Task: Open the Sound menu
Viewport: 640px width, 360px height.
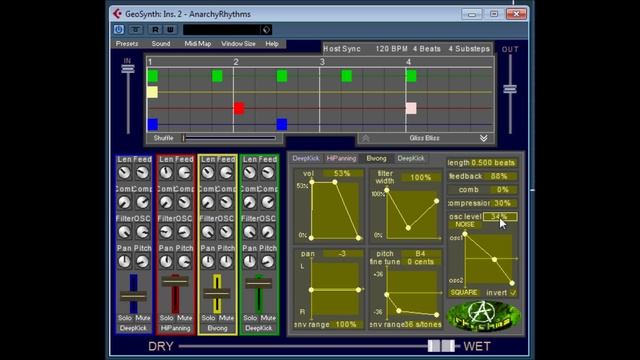Action: [161, 44]
